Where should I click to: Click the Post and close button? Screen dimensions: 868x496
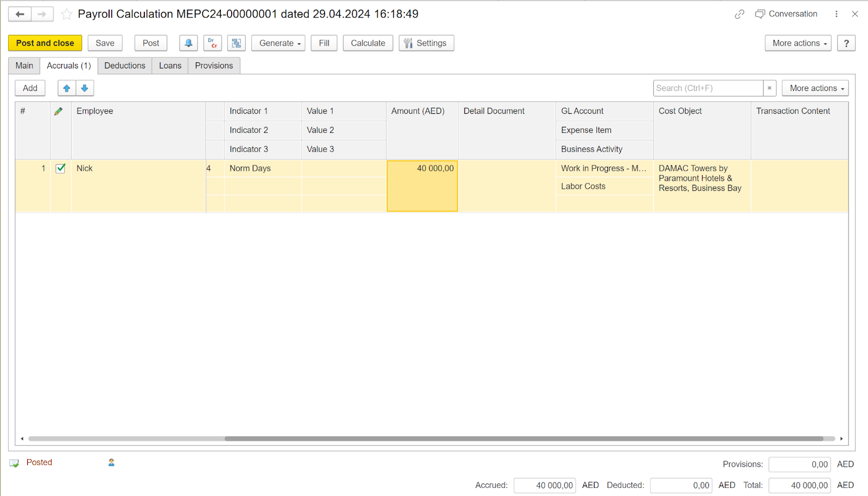point(45,43)
